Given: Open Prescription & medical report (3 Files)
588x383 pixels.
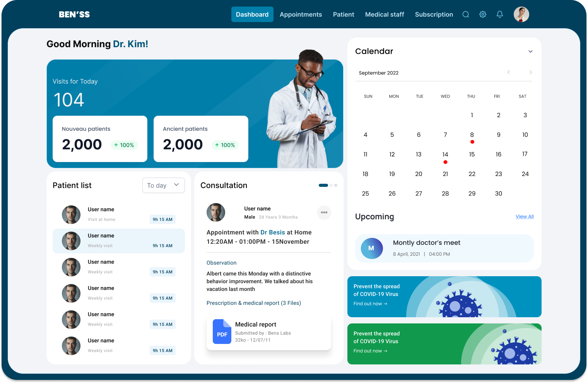Looking at the screenshot, I should point(254,303).
